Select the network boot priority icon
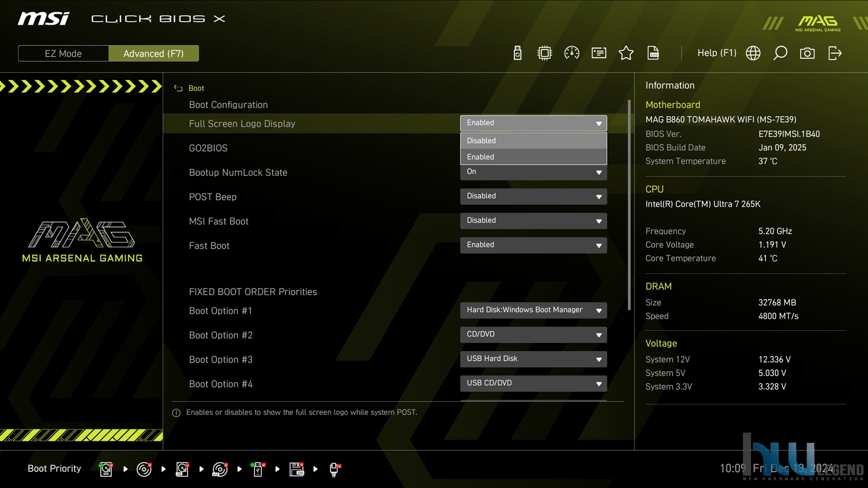 (x=334, y=469)
